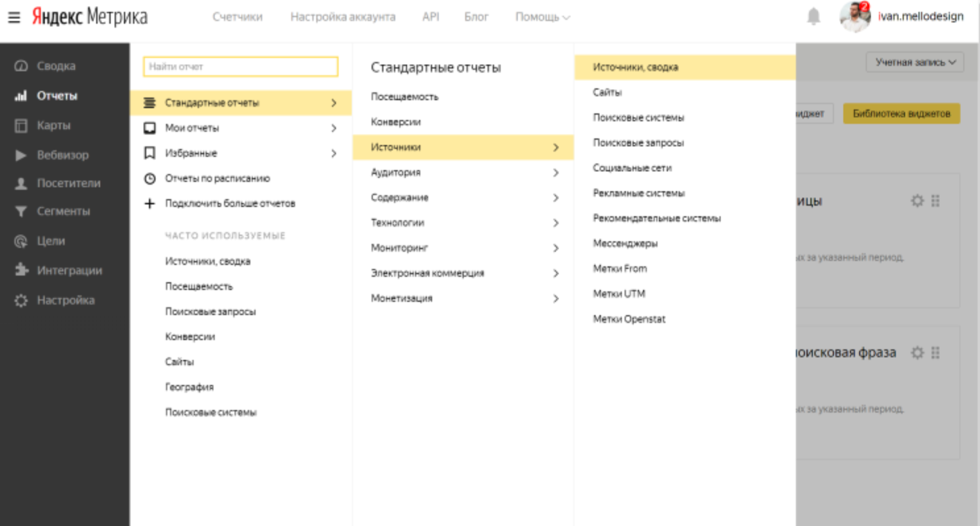Viewport: 980px width, 526px height.
Task: Open frequently used Источники, сводка link
Action: coord(207,262)
